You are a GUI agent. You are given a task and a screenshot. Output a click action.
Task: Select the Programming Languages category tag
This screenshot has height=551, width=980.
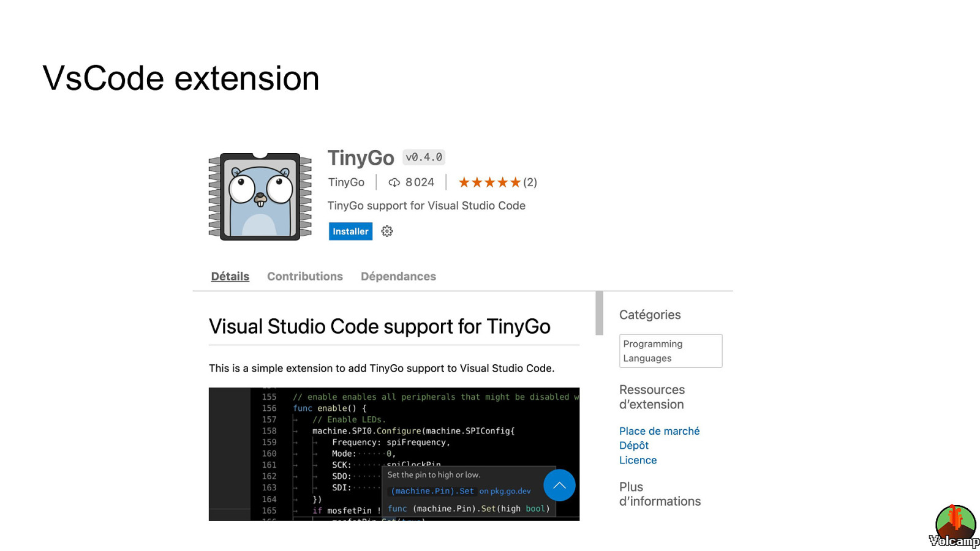point(671,351)
